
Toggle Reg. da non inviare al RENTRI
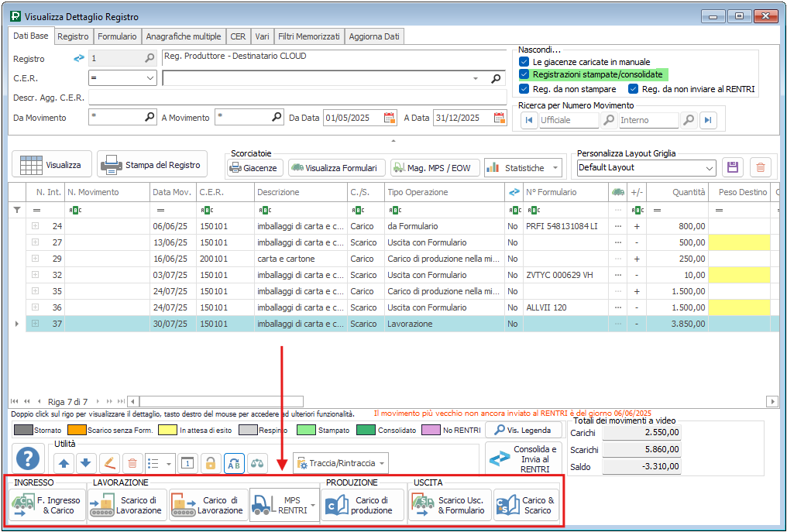click(x=633, y=89)
